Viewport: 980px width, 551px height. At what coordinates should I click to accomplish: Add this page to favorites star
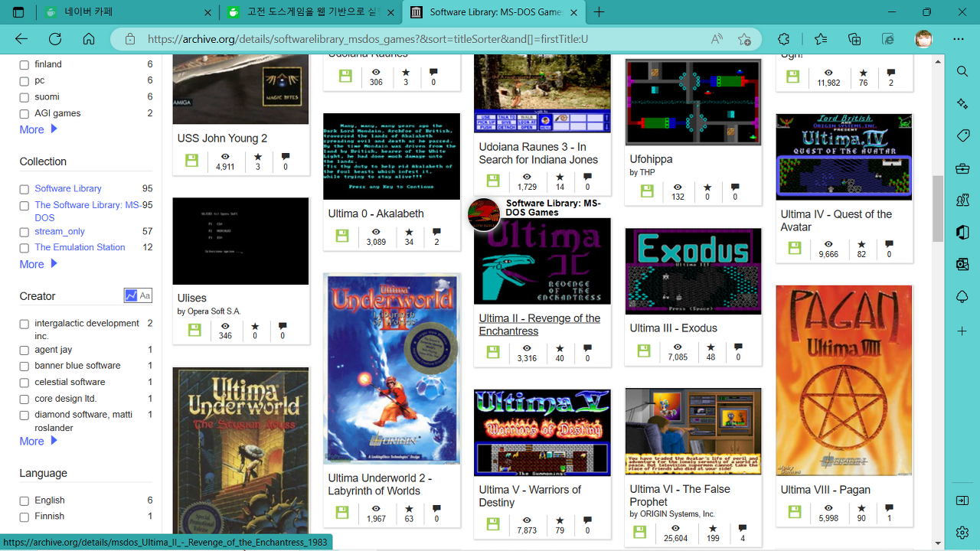click(744, 39)
